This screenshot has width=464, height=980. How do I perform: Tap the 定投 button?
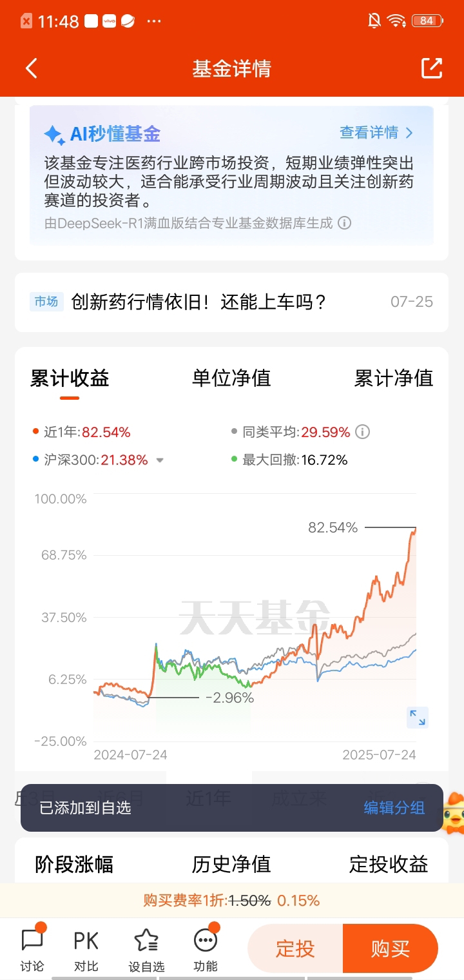click(x=295, y=948)
